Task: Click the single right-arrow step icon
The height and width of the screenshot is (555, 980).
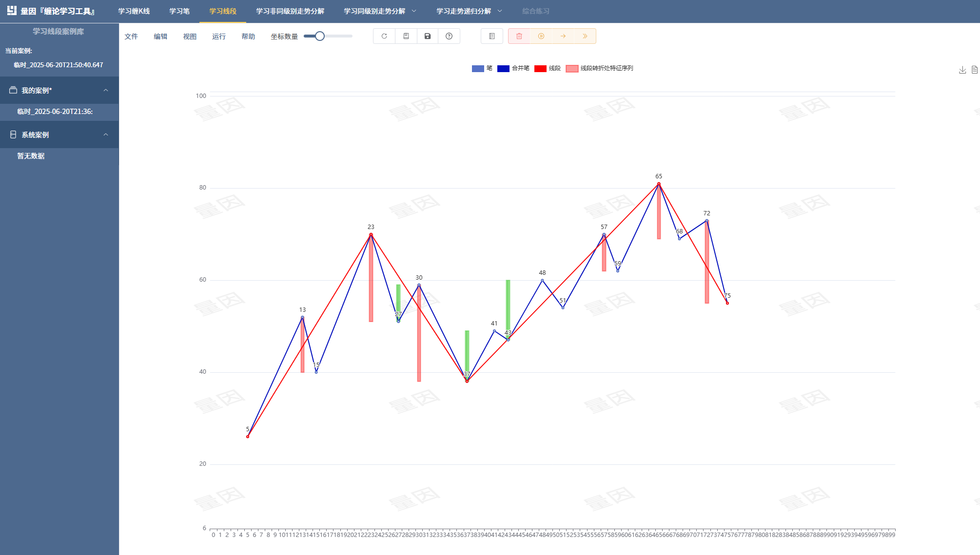Action: coord(563,36)
